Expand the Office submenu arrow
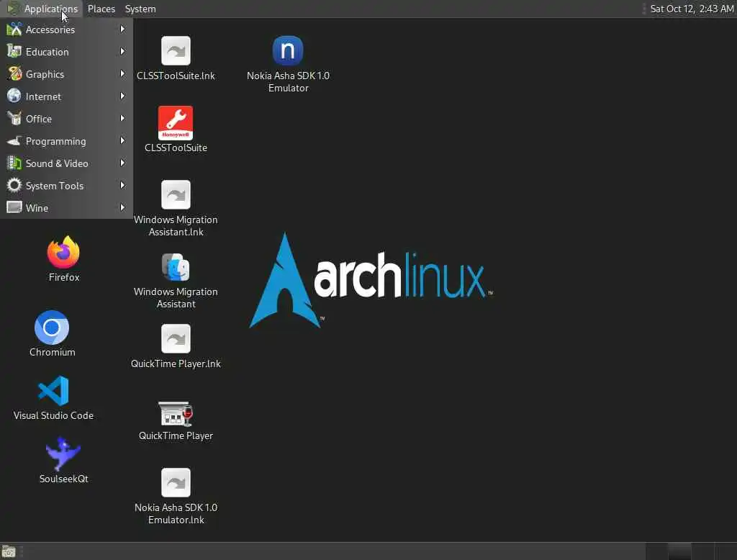Image resolution: width=737 pixels, height=560 pixels. (x=122, y=119)
